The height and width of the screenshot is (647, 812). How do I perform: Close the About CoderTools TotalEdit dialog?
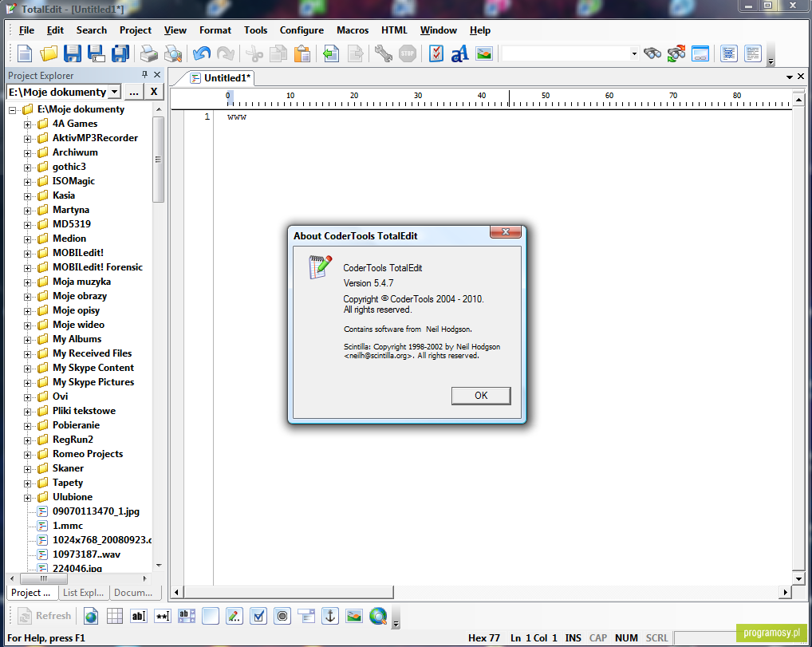pyautogui.click(x=506, y=232)
